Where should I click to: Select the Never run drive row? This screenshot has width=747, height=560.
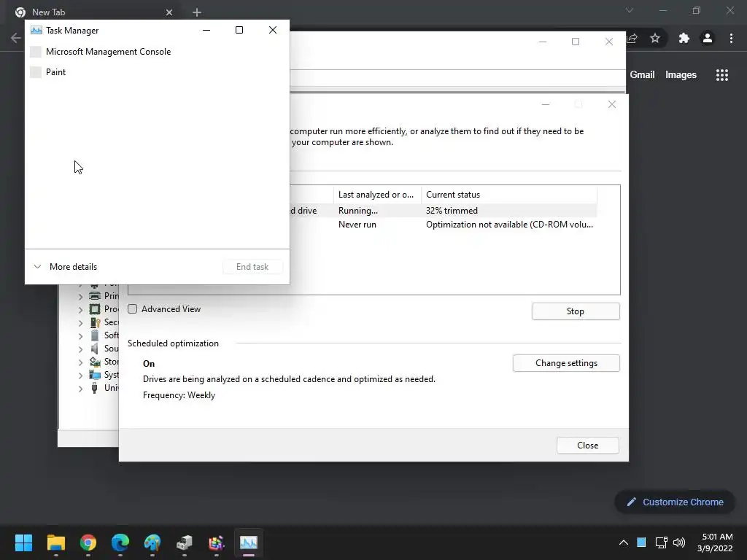(x=443, y=225)
